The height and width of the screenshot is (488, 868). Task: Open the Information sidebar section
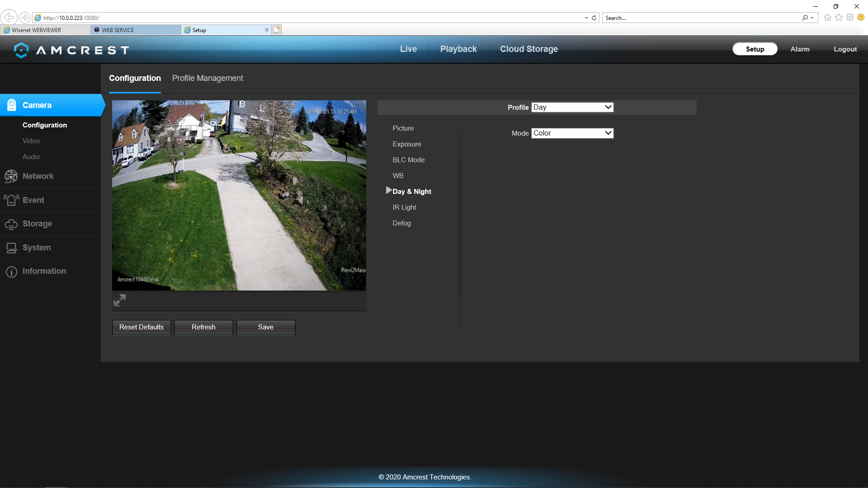coord(50,271)
